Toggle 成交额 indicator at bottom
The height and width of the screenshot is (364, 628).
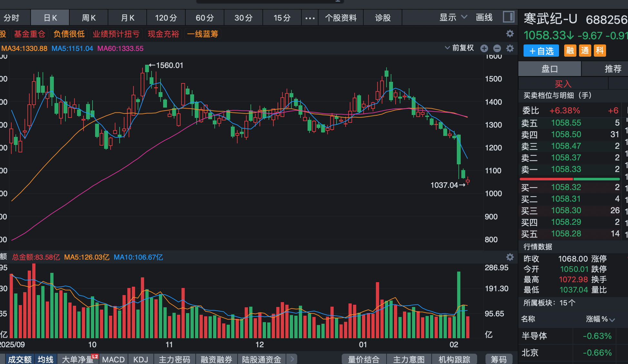(x=20, y=359)
